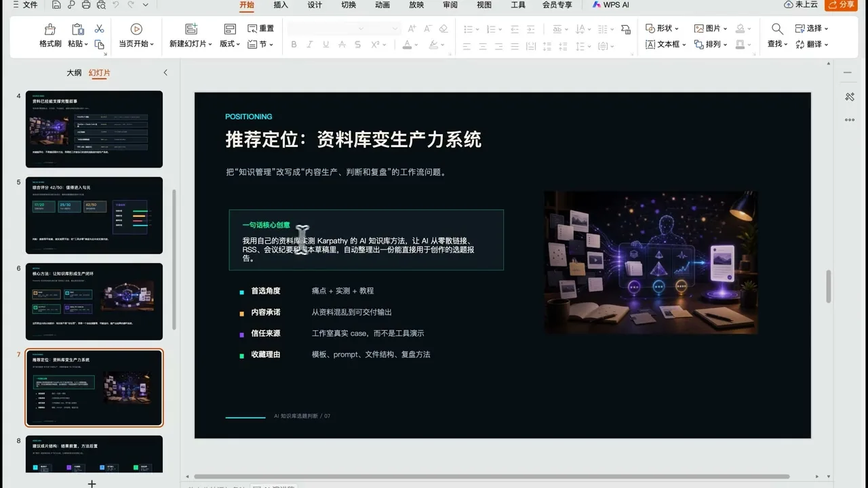868x488 pixels.
Task: Save the file with the quick-access Save icon
Action: [x=58, y=5]
